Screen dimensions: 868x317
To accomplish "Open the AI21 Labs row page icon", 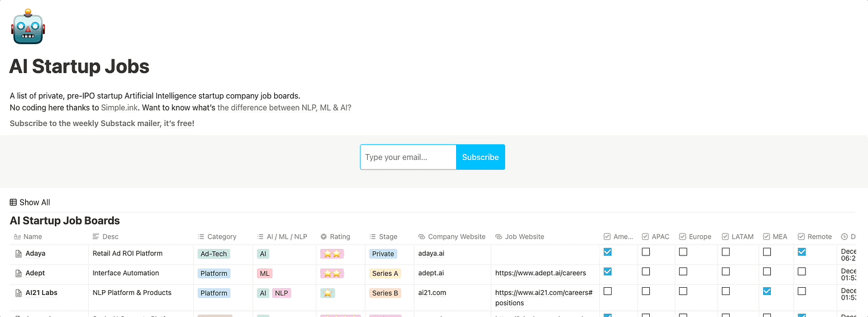I will [18, 293].
